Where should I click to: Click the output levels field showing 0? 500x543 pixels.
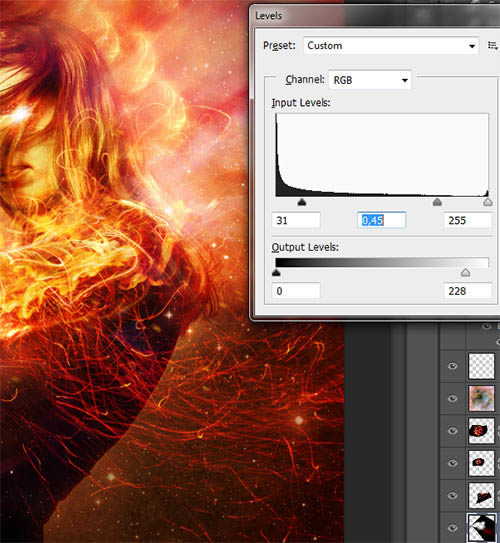point(296,291)
